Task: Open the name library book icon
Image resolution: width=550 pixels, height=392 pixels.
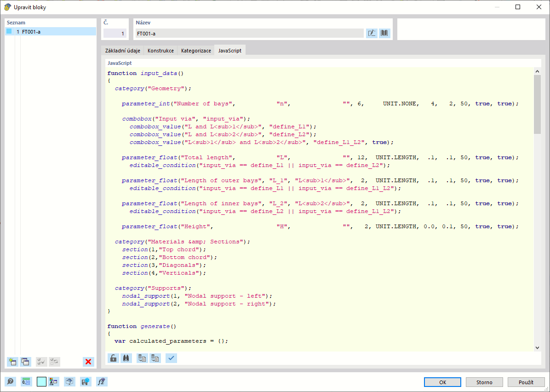Action: pyautogui.click(x=384, y=33)
